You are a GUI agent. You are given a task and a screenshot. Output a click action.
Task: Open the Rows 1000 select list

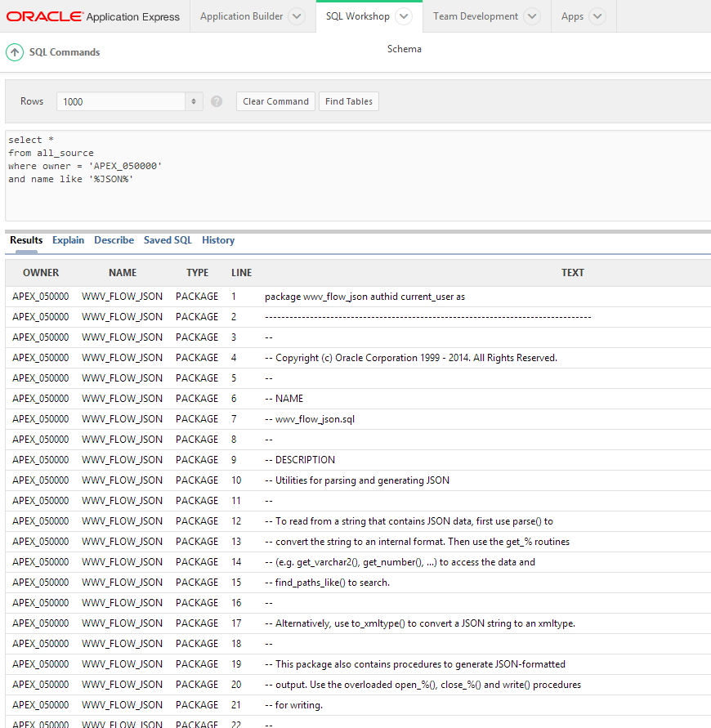pos(130,101)
